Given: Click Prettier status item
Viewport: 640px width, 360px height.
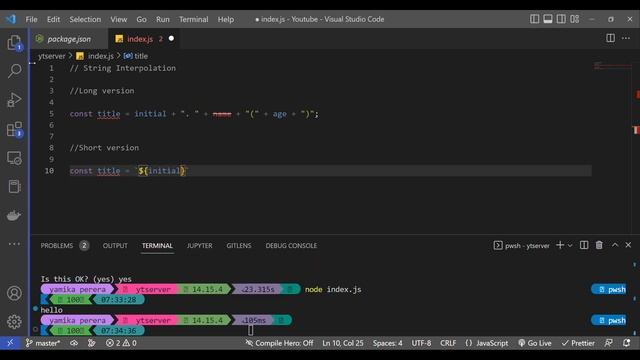Looking at the screenshot, I should point(578,343).
